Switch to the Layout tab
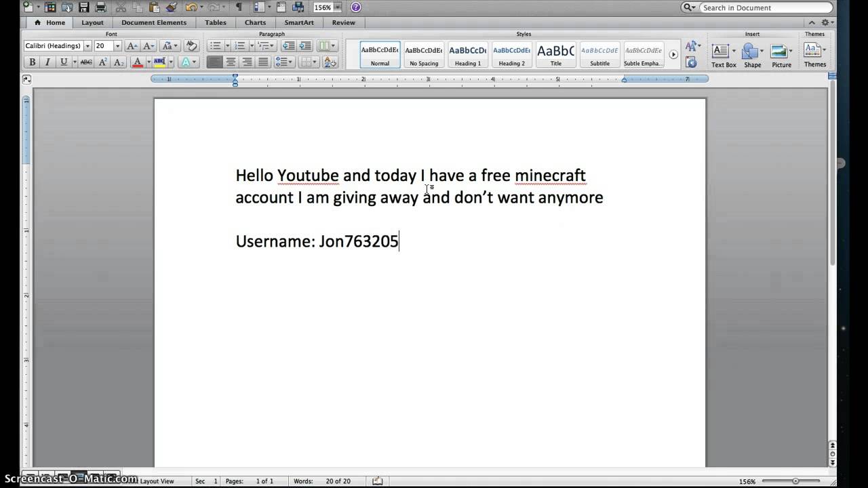868x488 pixels. 92,22
